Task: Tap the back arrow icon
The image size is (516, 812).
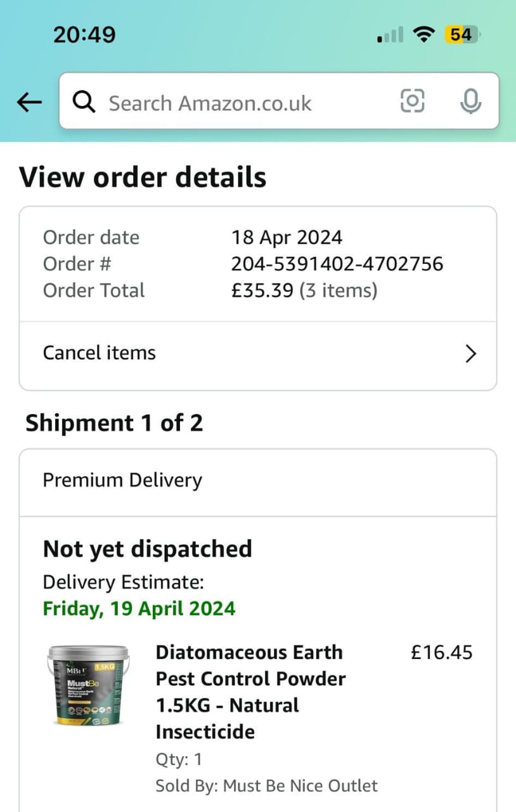Action: click(29, 102)
